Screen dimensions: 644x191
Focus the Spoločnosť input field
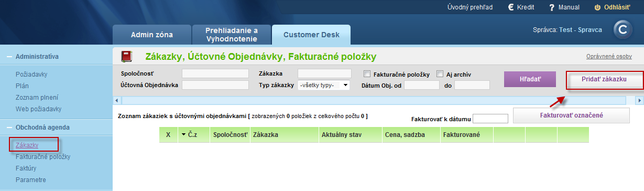[x=215, y=73]
